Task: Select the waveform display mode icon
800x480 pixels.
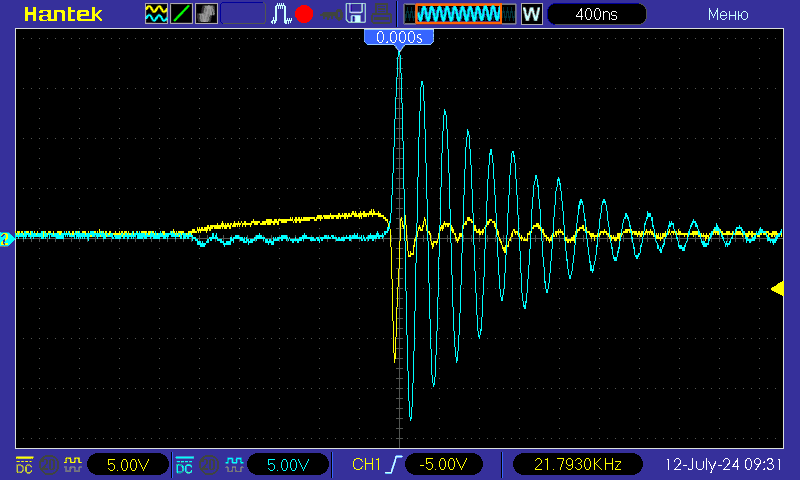Action: click(x=156, y=14)
